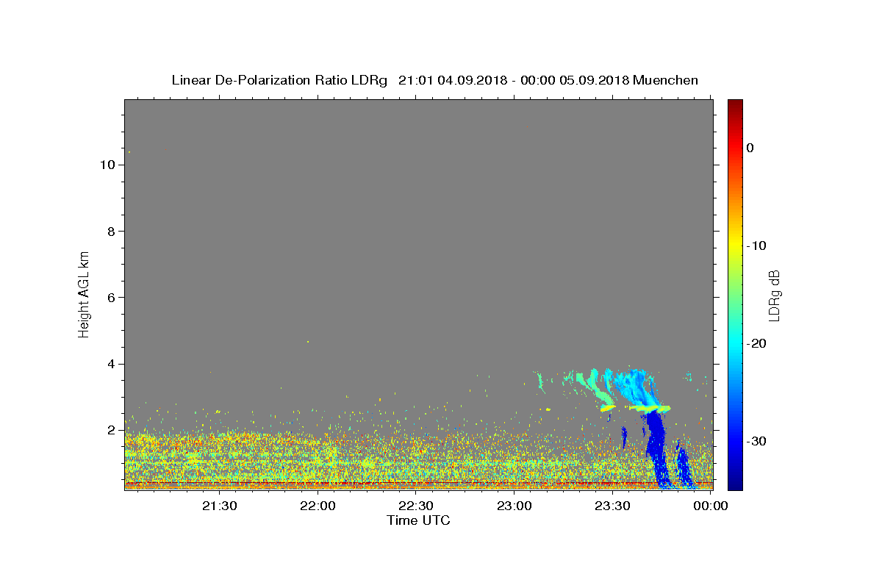Click the colorbar value label -10
882x588 pixels.
coord(756,245)
